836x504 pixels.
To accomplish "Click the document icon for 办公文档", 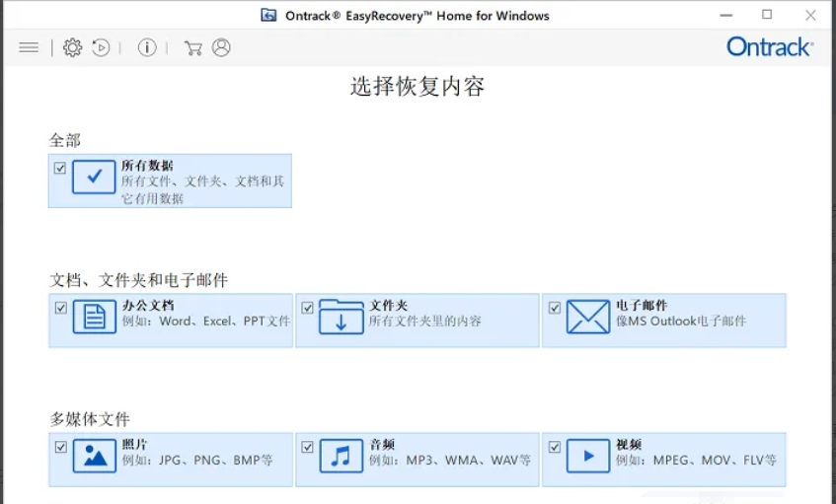I will (x=95, y=317).
